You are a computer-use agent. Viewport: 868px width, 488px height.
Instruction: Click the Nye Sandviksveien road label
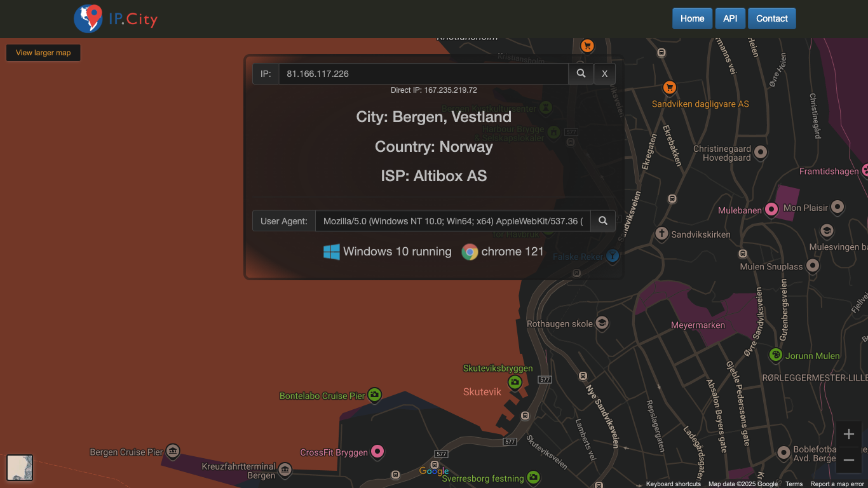click(x=602, y=416)
